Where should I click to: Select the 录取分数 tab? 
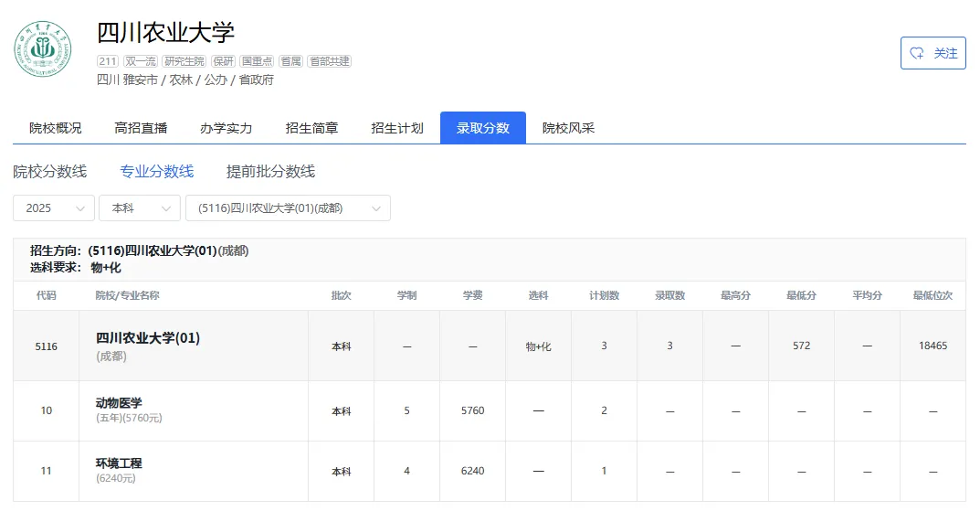tap(483, 128)
